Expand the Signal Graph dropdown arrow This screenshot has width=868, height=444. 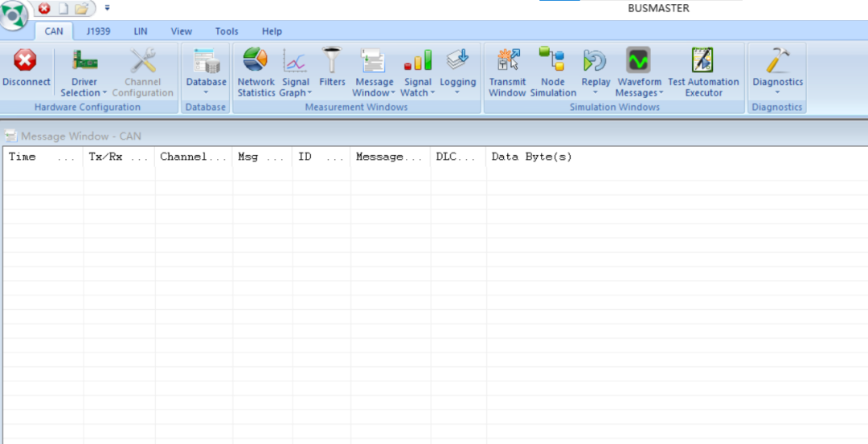[309, 93]
